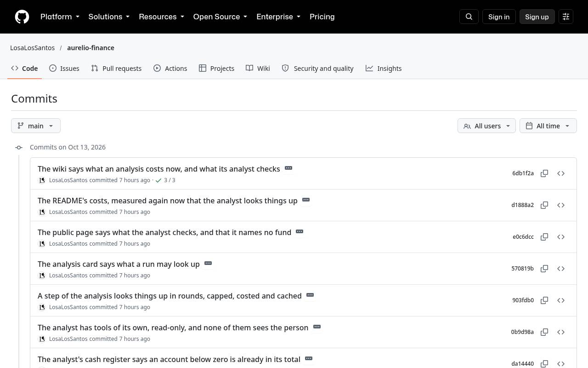
Task: Browse repository at commit 570819b
Action: coord(561,269)
